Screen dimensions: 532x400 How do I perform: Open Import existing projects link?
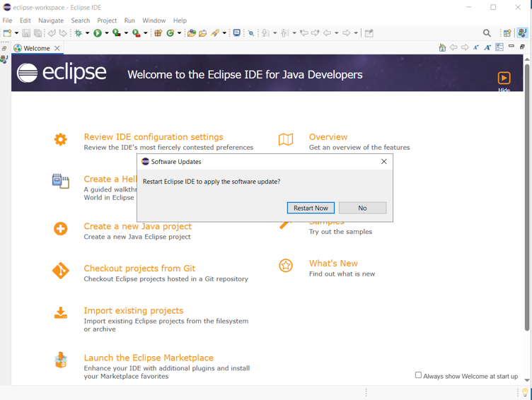pyautogui.click(x=133, y=310)
